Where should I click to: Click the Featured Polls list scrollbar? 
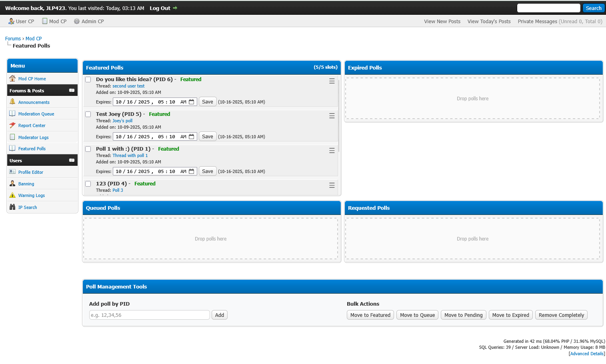[x=338, y=116]
